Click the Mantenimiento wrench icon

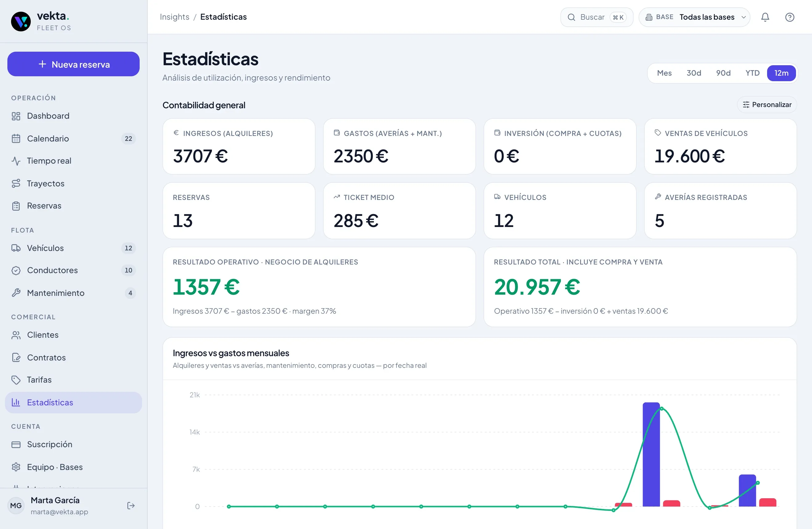click(x=16, y=293)
